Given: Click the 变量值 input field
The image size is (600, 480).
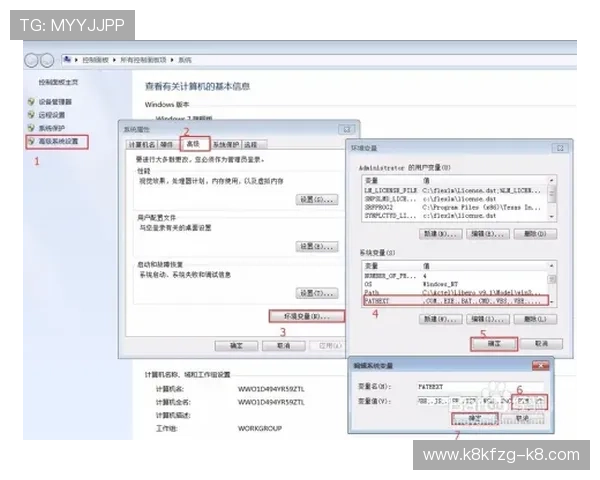Looking at the screenshot, I should click(x=480, y=401).
